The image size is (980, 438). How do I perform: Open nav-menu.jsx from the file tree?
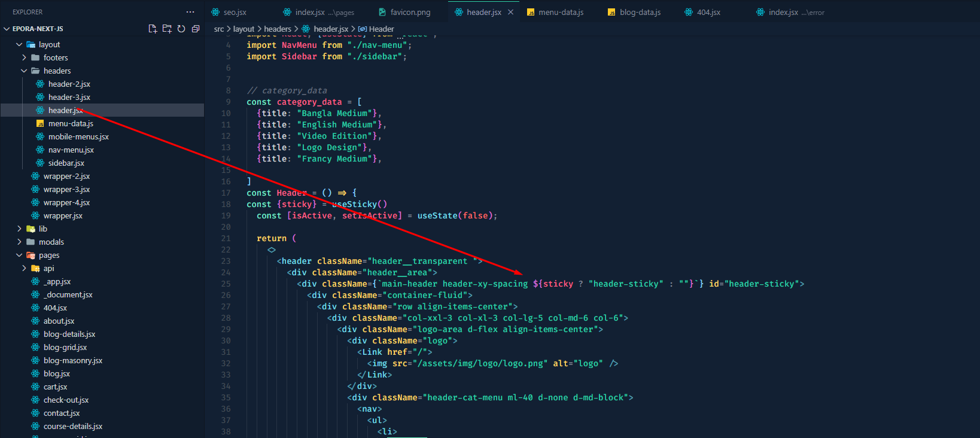71,150
